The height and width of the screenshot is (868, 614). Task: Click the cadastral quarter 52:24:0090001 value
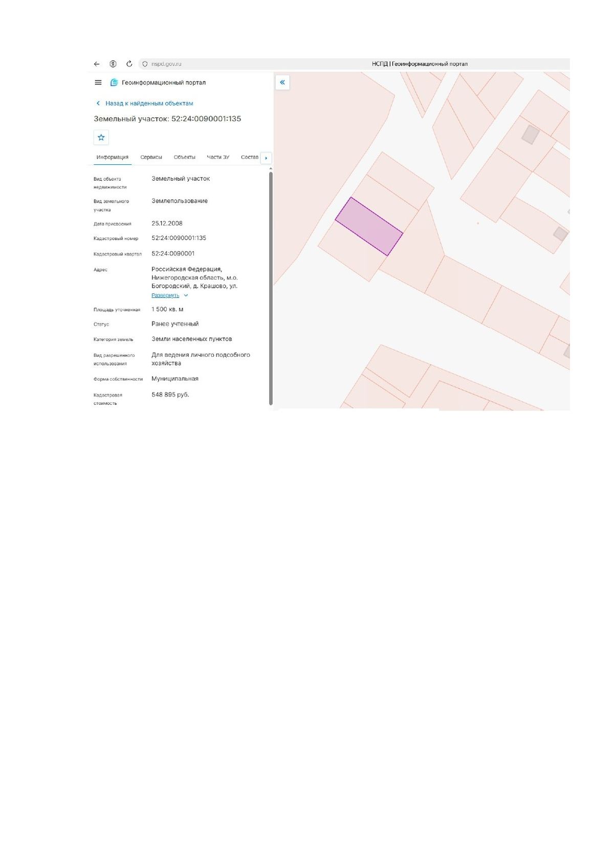coord(173,253)
